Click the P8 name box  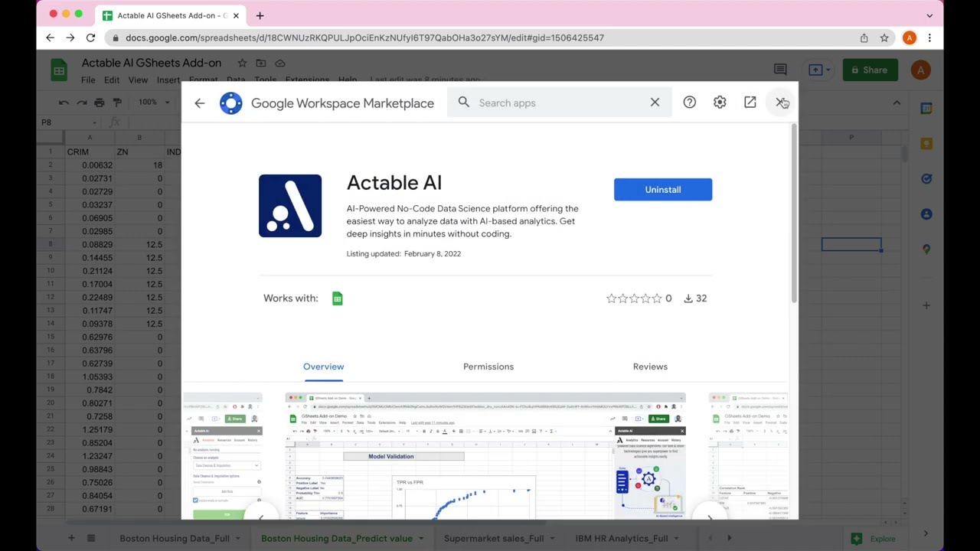[67, 122]
